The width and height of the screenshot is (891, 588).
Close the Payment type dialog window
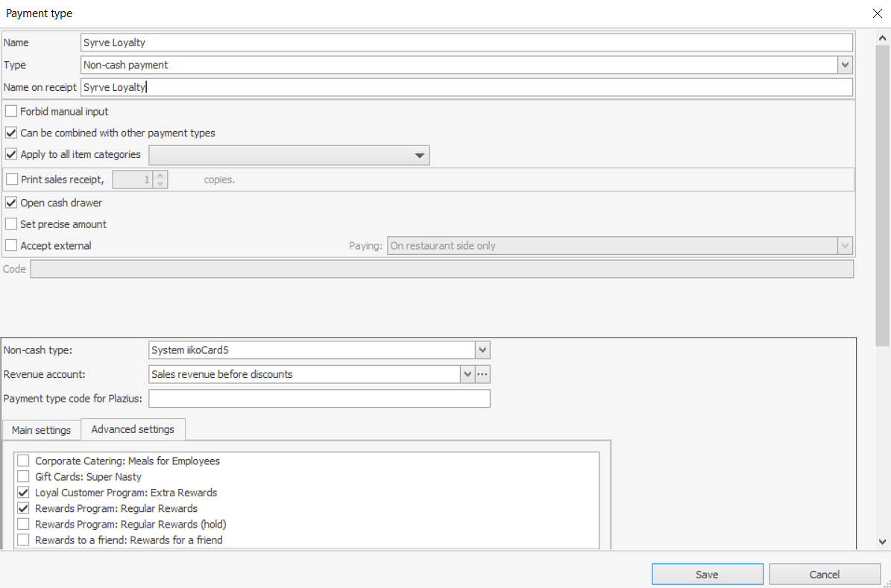[875, 13]
